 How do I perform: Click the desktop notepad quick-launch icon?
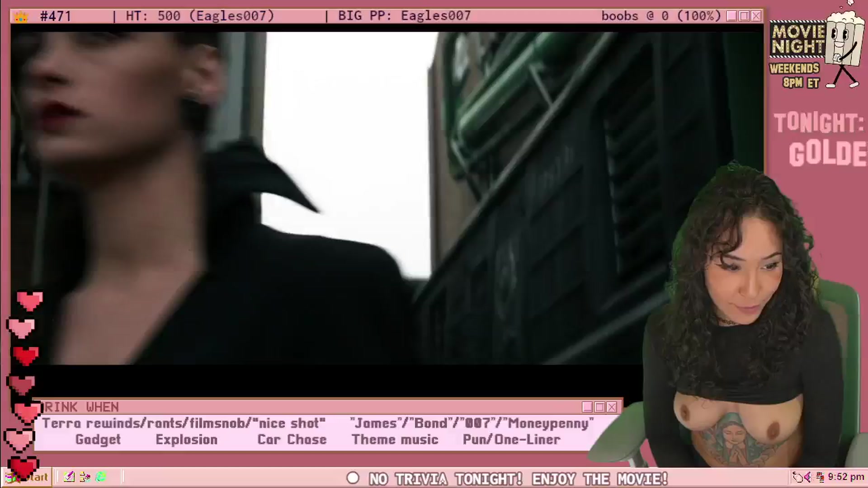click(x=69, y=477)
